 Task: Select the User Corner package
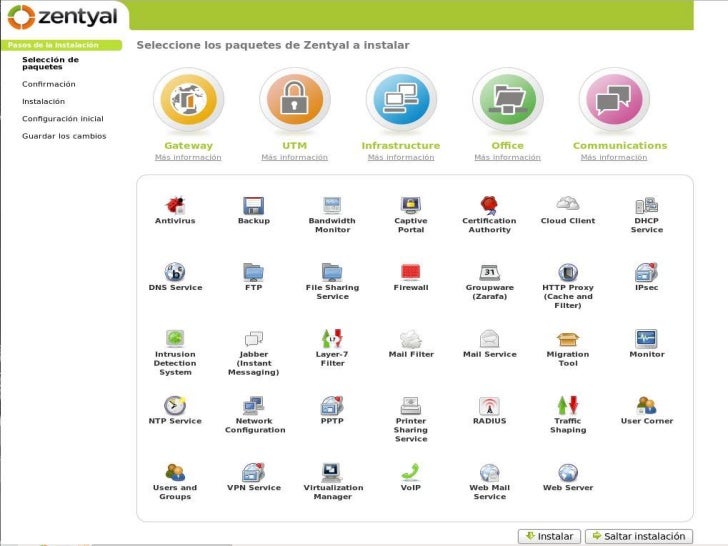[647, 410]
